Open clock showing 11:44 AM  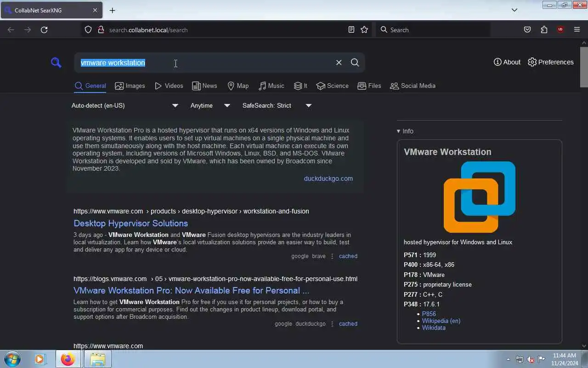(x=565, y=359)
